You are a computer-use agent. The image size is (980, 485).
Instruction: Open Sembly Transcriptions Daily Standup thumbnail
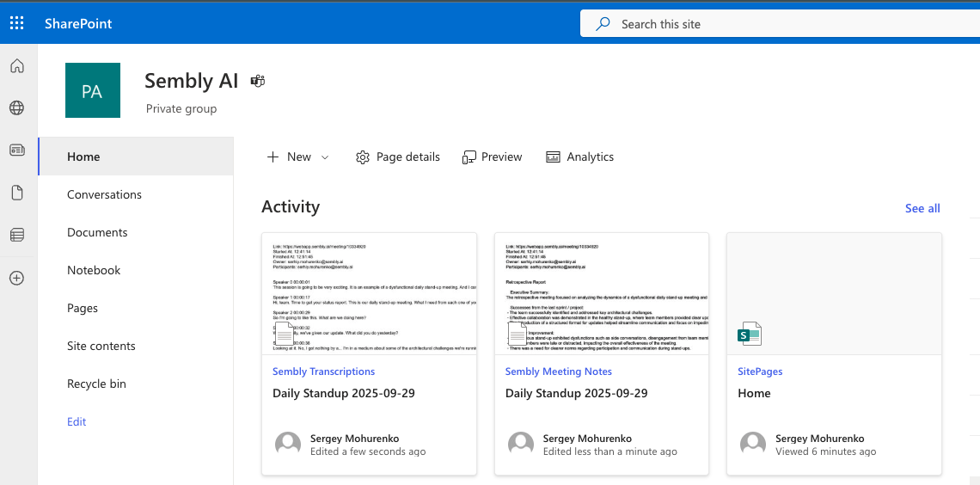click(x=369, y=293)
